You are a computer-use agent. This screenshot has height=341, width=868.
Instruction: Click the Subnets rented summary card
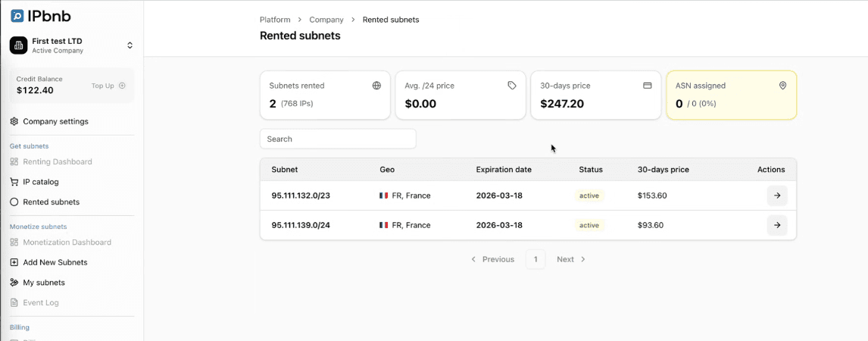(325, 95)
